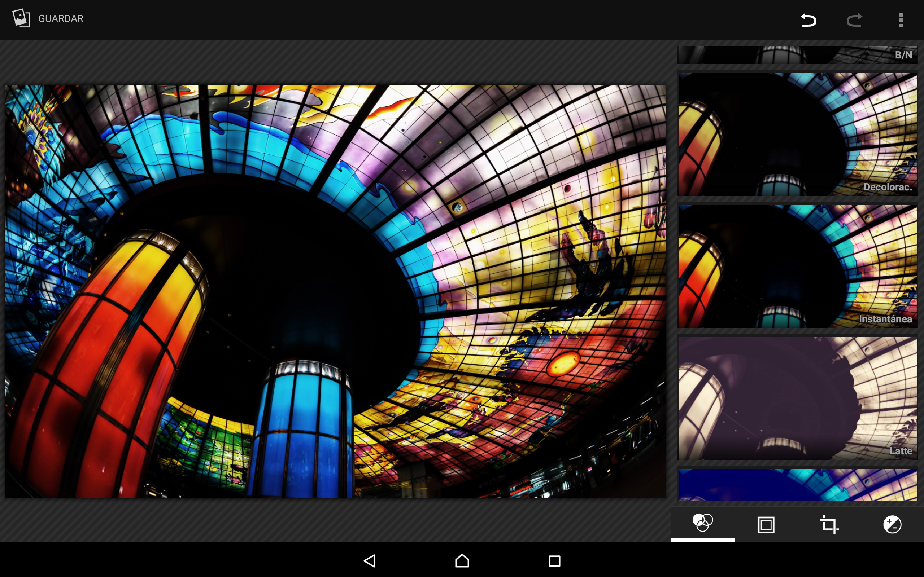Apply the B/N filter thumbnail

click(x=797, y=55)
